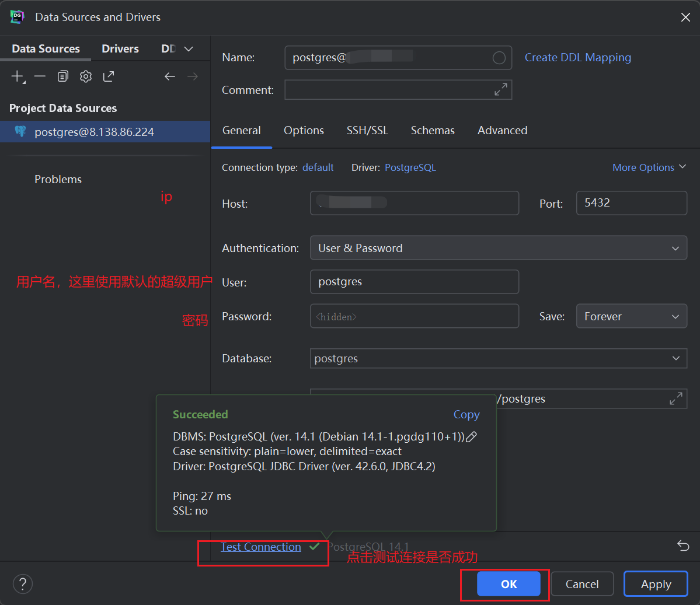The image size is (700, 605).
Task: Click the PostgreSQL elephant icon in list
Action: [x=20, y=131]
